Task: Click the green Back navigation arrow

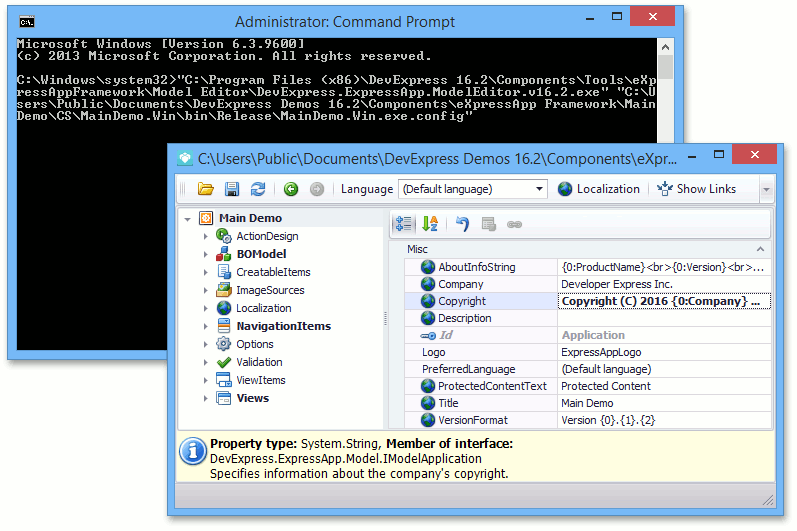Action: coord(291,189)
